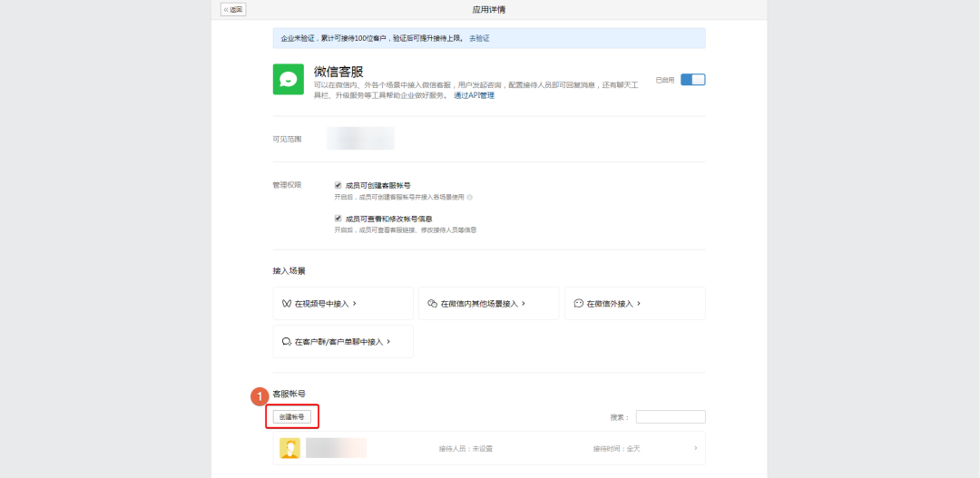Image resolution: width=980 pixels, height=478 pixels.
Task: Click 接待时间：全天 text
Action: point(617,449)
